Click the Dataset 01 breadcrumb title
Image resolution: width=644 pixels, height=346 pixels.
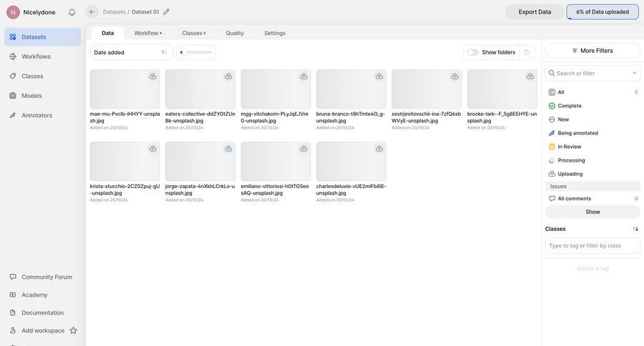(145, 12)
